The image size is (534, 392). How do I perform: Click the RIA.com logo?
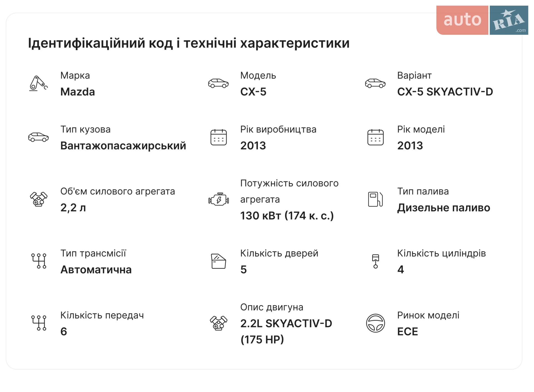tap(509, 20)
